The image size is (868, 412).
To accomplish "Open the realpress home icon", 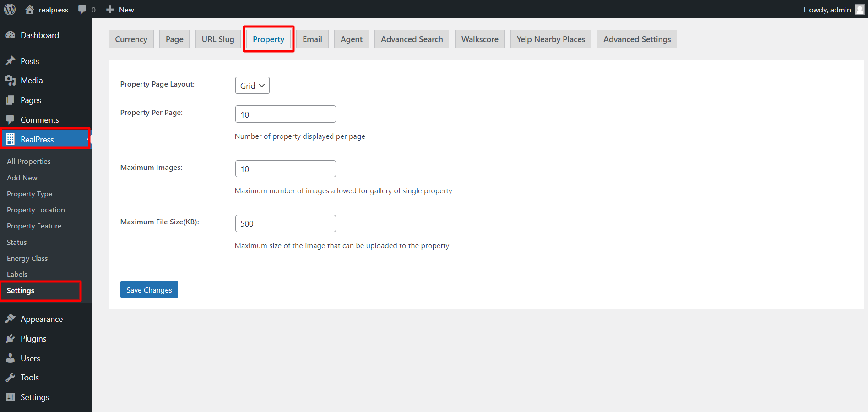I will coord(30,10).
